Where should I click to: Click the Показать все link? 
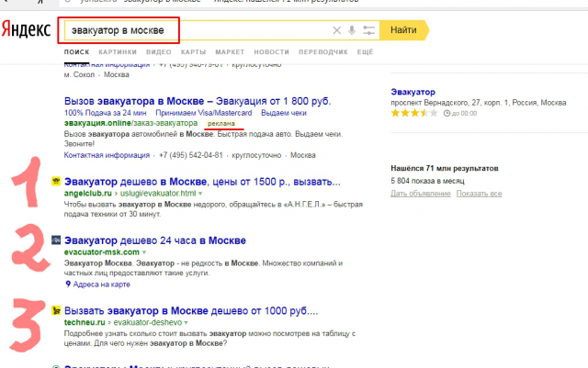point(479,194)
